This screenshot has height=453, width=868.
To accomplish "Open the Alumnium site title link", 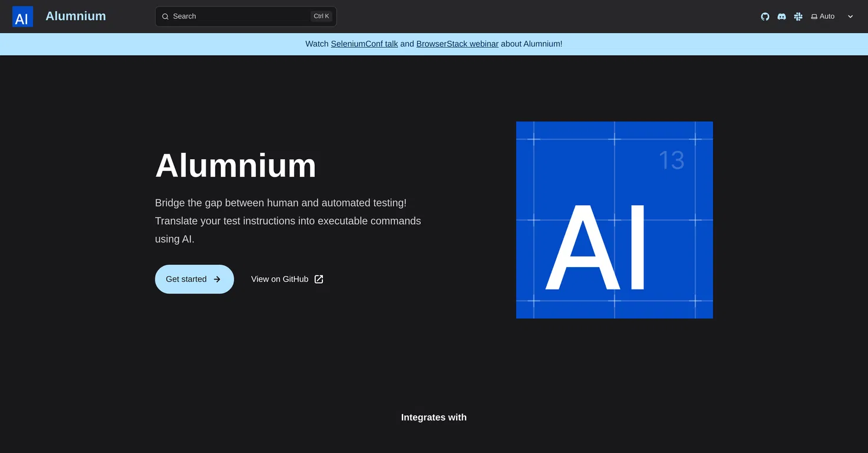I will [75, 16].
